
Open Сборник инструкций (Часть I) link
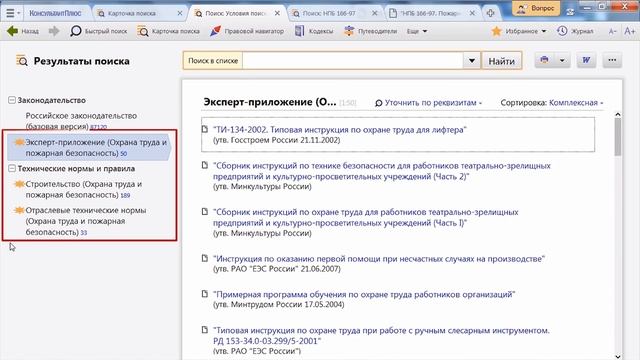coord(366,218)
